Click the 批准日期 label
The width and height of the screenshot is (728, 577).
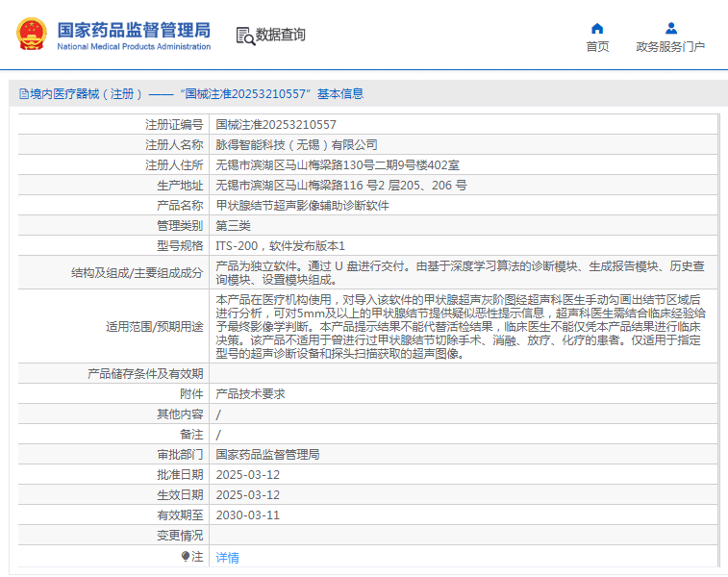tap(180, 475)
